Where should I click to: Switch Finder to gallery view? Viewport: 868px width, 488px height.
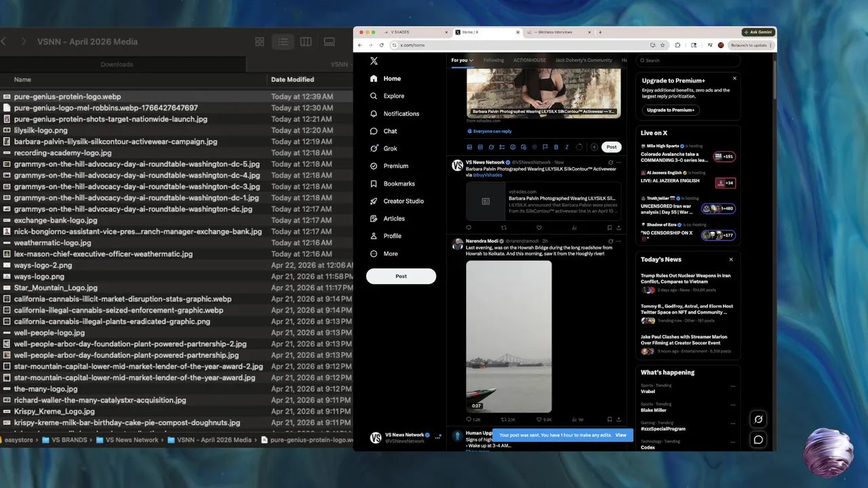click(329, 42)
